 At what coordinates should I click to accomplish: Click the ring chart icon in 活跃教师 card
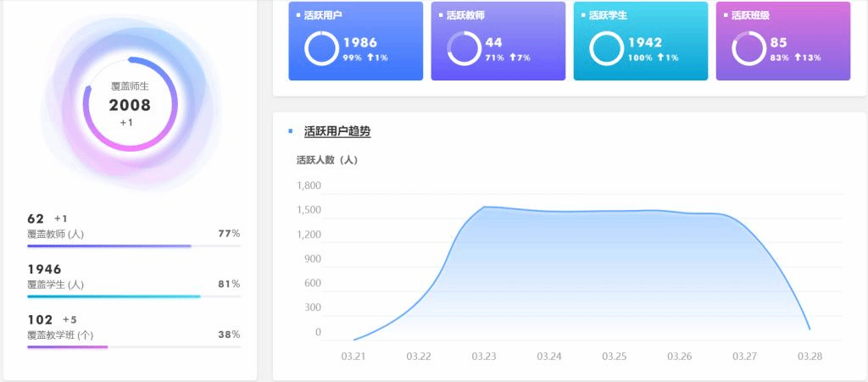click(464, 48)
